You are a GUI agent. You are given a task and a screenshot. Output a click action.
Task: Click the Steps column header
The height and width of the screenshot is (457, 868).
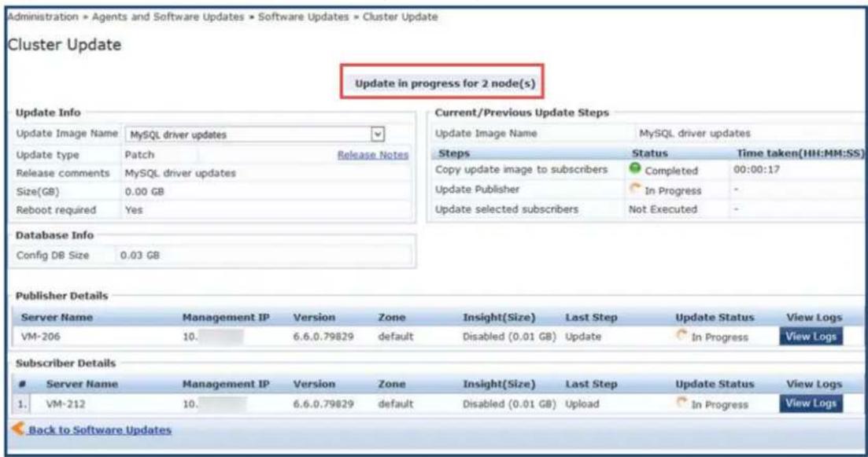(454, 153)
